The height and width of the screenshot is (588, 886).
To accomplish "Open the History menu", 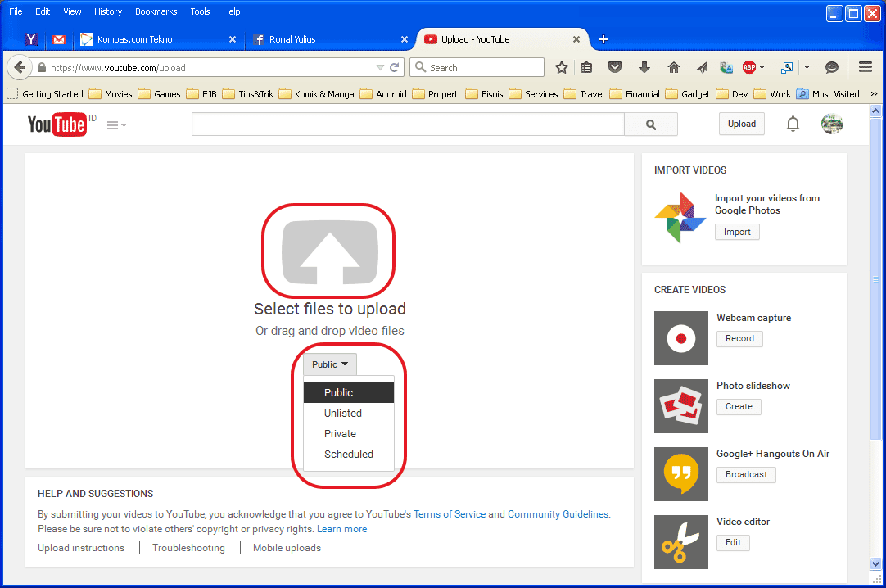I will pyautogui.click(x=108, y=11).
